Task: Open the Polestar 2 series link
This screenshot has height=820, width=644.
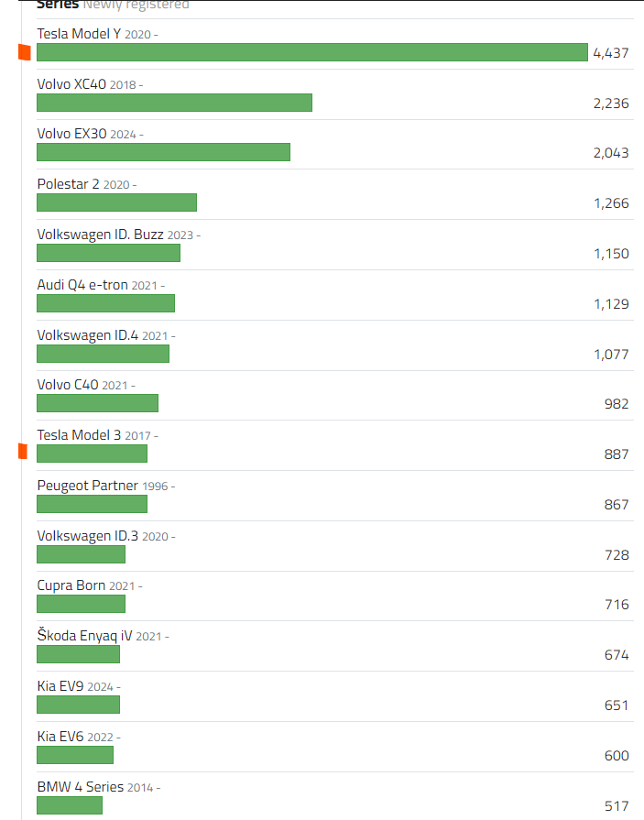Action: (x=68, y=184)
